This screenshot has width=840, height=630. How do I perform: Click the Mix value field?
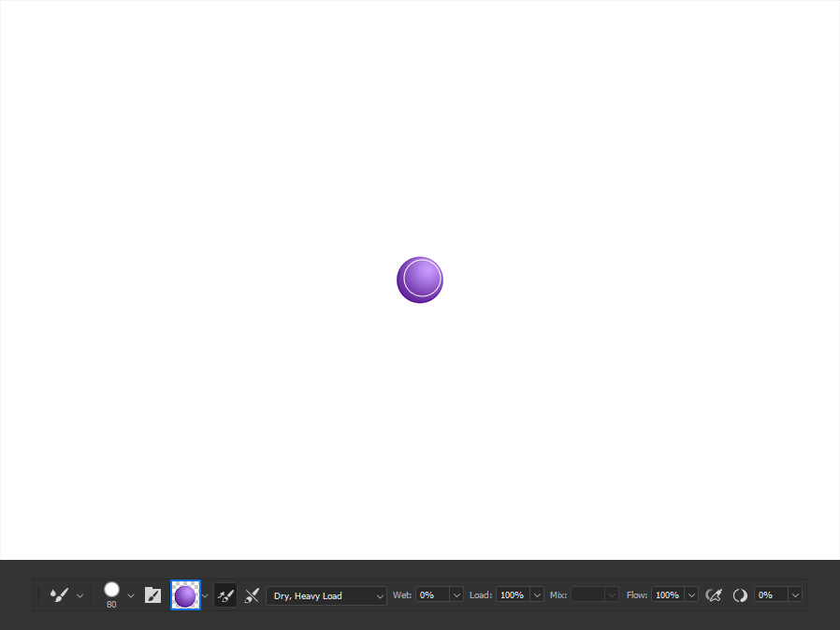587,594
